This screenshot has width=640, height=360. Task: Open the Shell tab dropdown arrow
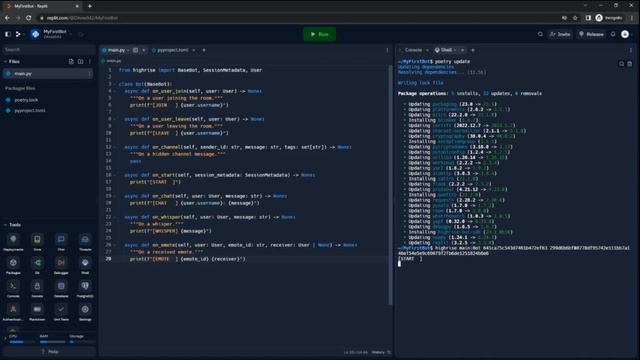[455, 50]
